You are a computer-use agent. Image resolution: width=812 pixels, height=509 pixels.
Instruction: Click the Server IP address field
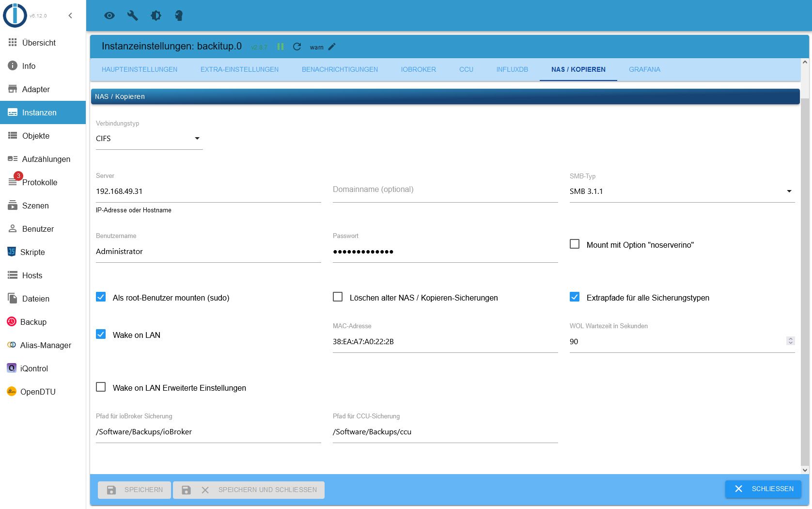[x=208, y=191]
